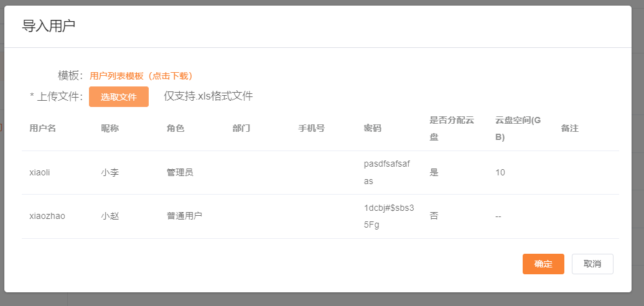Select the xiaozhao username cell
This screenshot has width=644, height=306.
click(x=47, y=216)
